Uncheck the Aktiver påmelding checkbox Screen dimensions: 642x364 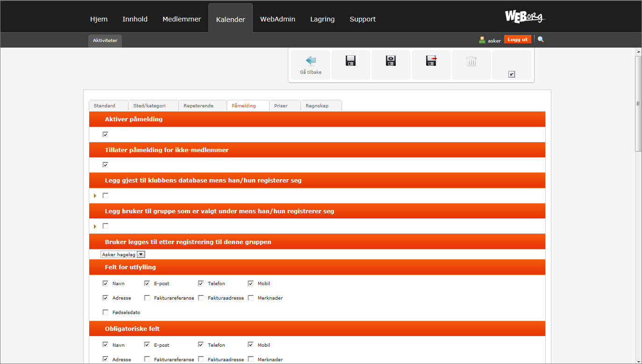[x=105, y=134]
